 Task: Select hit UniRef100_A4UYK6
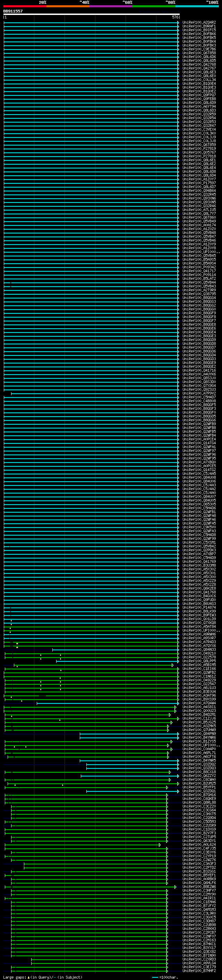(x=199, y=374)
